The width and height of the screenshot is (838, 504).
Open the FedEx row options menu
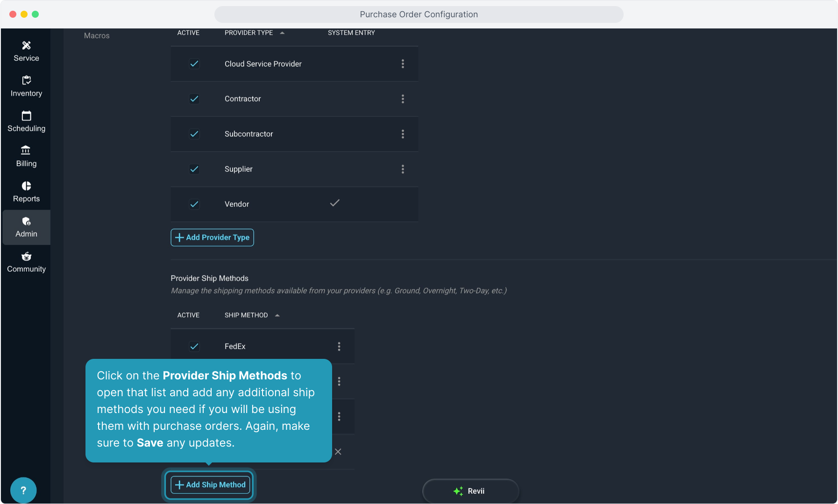point(339,346)
